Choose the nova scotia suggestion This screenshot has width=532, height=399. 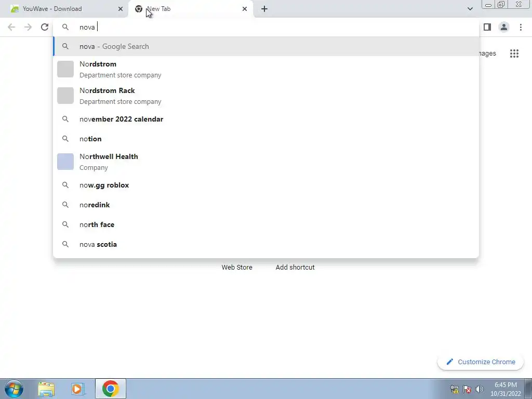267,244
